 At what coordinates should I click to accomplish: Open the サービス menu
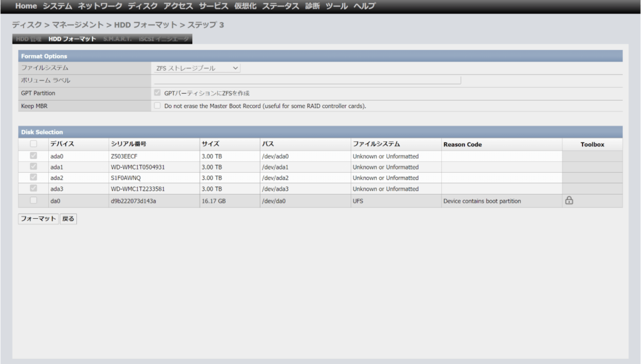pyautogui.click(x=213, y=6)
